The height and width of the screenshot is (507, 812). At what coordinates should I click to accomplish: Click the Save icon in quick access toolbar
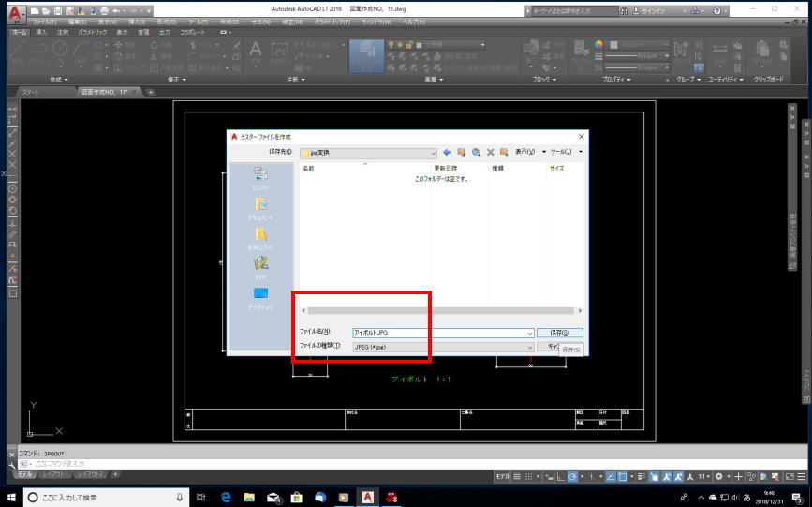tap(58, 11)
